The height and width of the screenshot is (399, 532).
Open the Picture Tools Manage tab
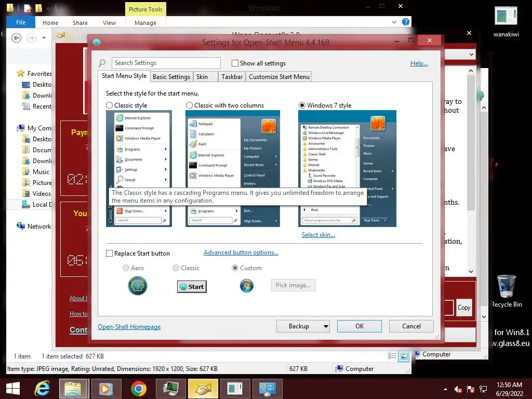[x=145, y=23]
